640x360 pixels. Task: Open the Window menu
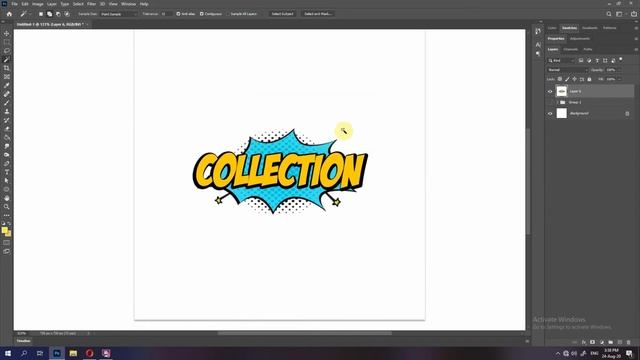(128, 4)
